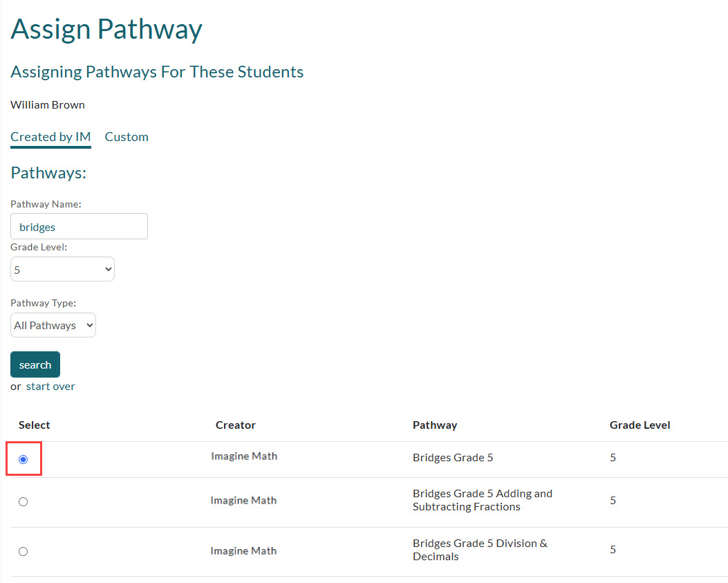Click inside the Pathway Name field
The image size is (728, 583).
pos(78,226)
